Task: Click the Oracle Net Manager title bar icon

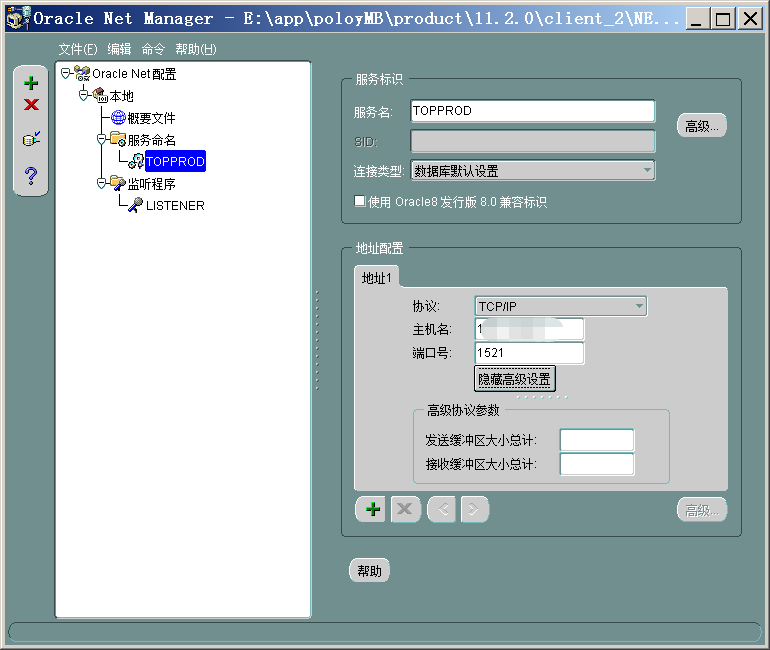Action: click(18, 18)
